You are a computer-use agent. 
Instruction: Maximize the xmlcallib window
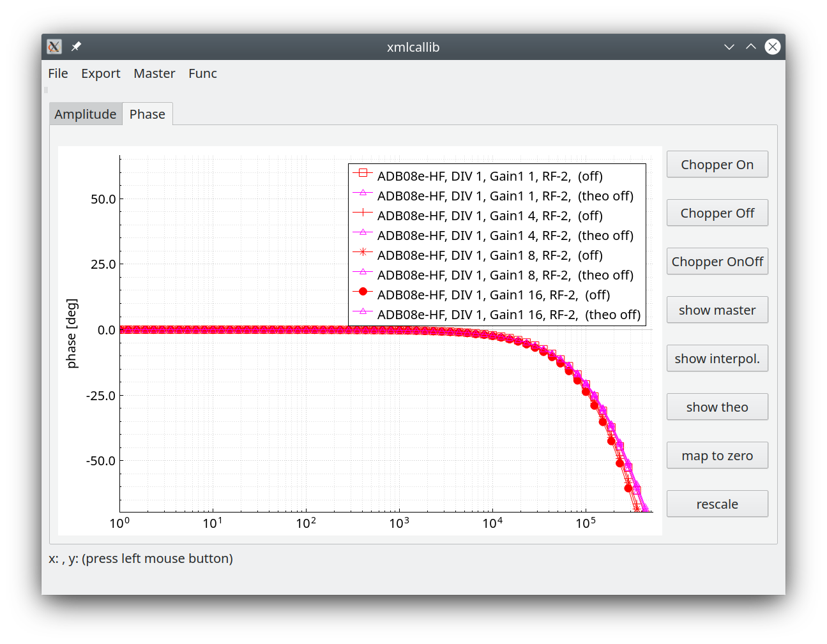point(751,47)
